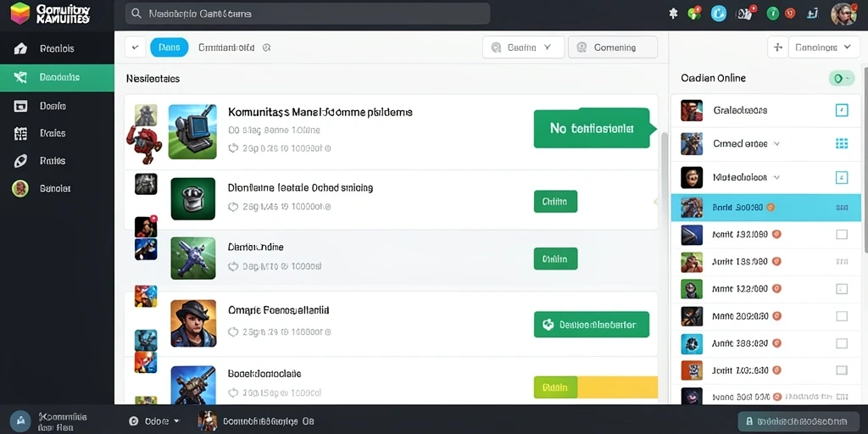The image size is (868, 434).
Task: Open the sidebar item with rocket icon
Action: click(x=57, y=161)
